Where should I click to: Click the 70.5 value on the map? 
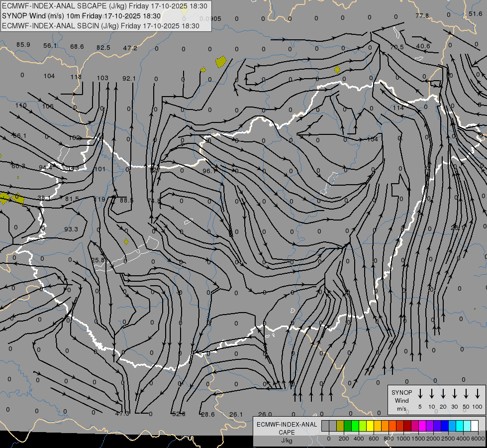[x=397, y=47]
